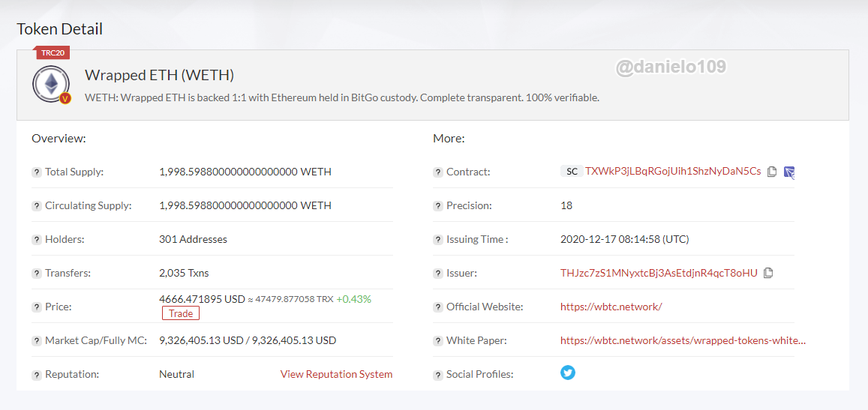The height and width of the screenshot is (410, 868).
Task: Click the +0.43% price change
Action: click(x=354, y=299)
